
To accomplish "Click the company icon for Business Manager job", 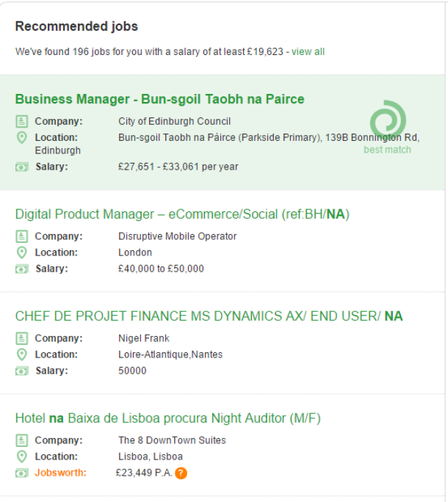I will coord(22,121).
